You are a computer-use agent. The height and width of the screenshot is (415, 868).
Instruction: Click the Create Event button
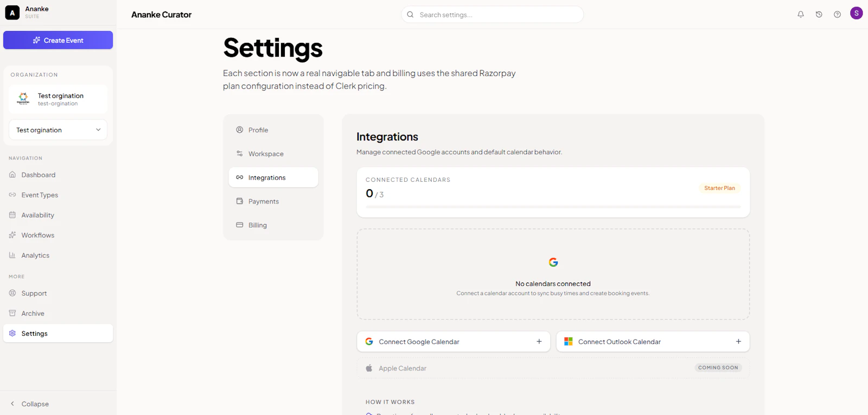(58, 40)
